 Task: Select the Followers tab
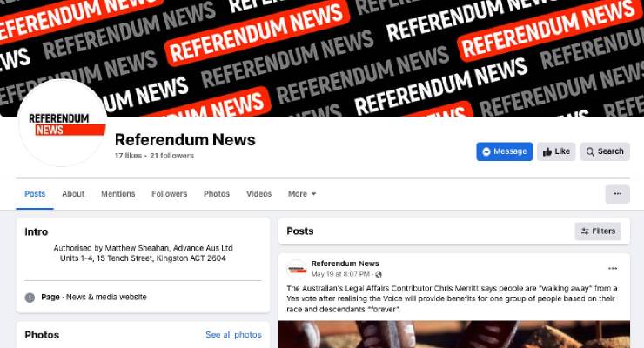click(x=169, y=194)
